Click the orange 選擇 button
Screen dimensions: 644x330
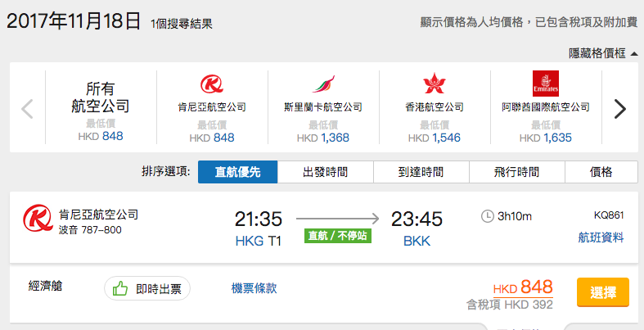coord(603,292)
